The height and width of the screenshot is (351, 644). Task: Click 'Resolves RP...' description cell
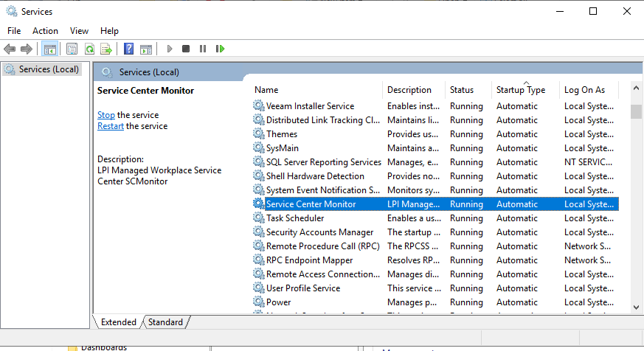click(x=413, y=260)
